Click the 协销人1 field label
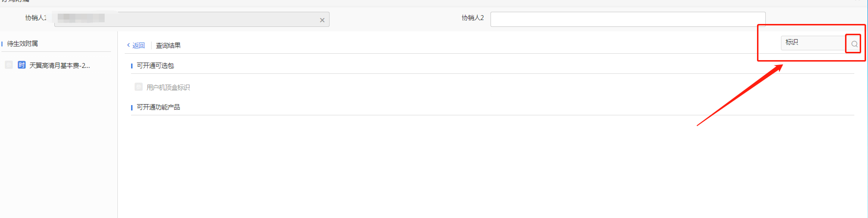The height and width of the screenshot is (218, 868). pyautogui.click(x=36, y=18)
